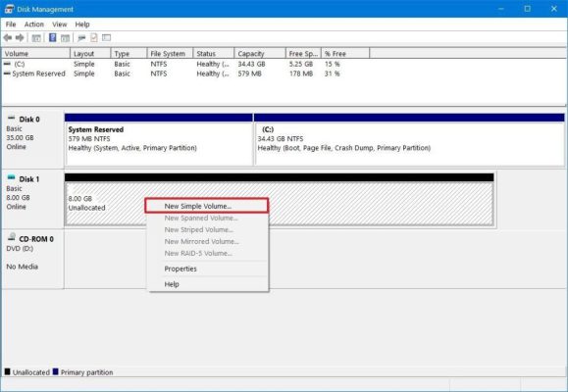The image size is (568, 392).
Task: Click the Forward arrow toolbar icon
Action: 20,37
